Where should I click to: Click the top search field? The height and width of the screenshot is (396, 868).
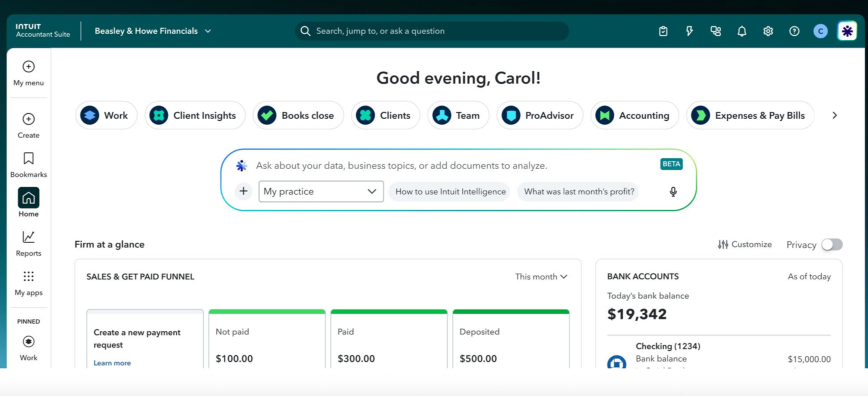[x=432, y=31]
